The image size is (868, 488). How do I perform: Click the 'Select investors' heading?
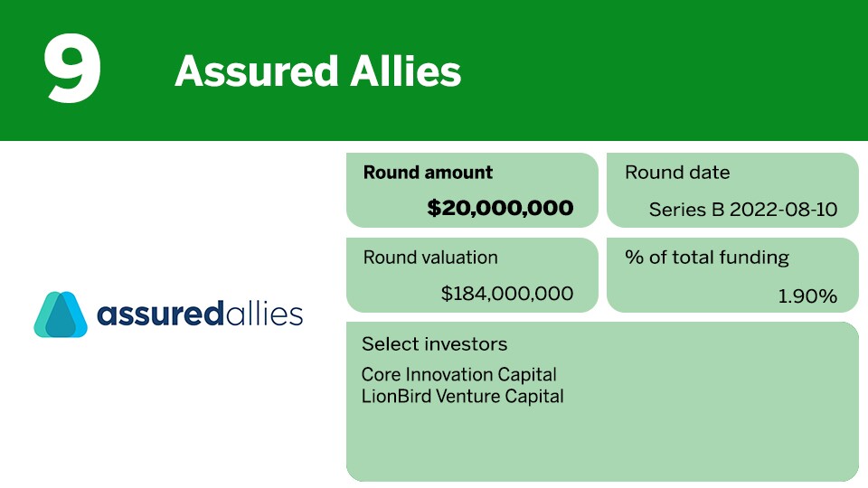coord(434,344)
